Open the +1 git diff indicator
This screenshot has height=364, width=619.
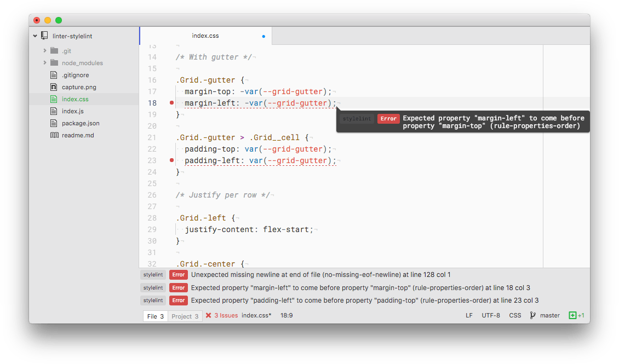click(x=576, y=315)
